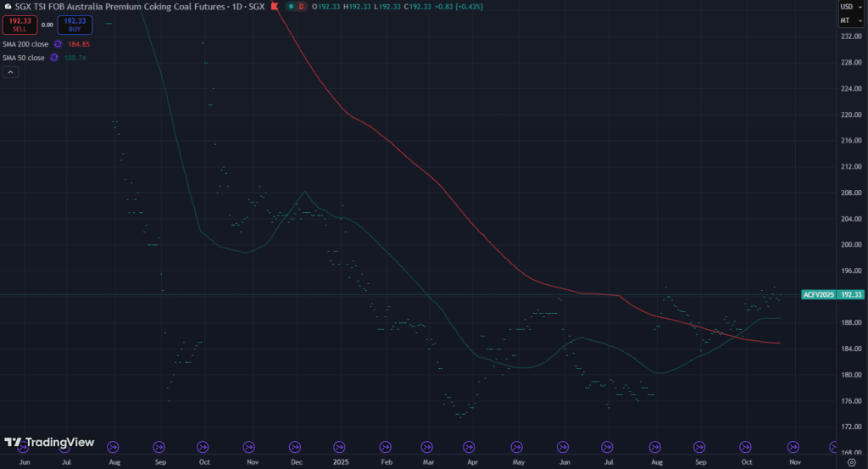Collapse the indicator legend with chevron arrow
This screenshot has height=469, width=868.
tap(10, 72)
